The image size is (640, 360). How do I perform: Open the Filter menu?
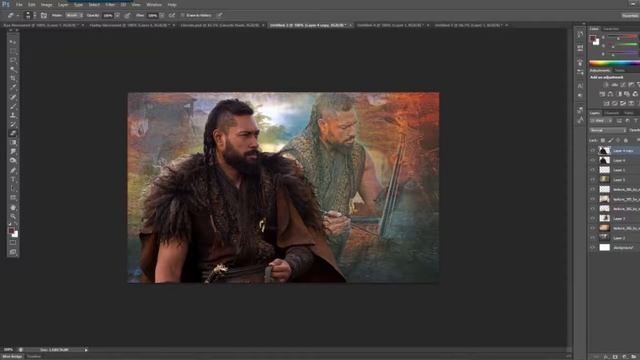(x=110, y=4)
